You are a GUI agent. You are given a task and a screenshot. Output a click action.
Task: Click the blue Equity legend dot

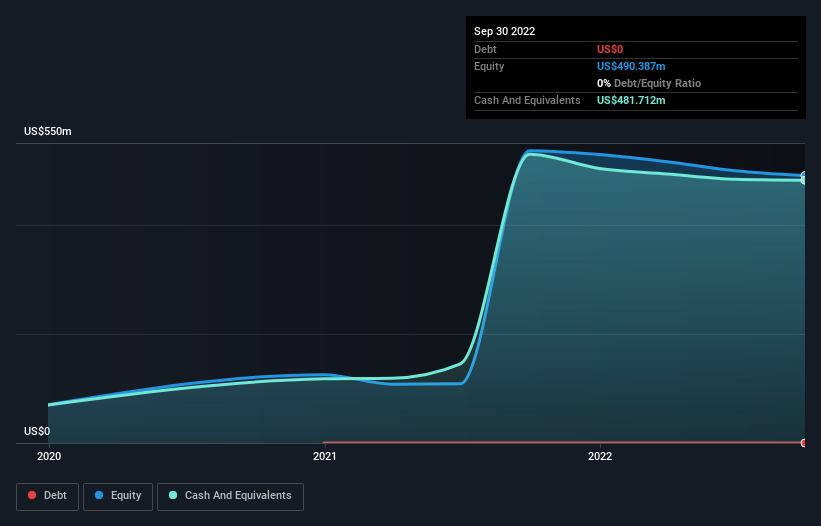coord(99,495)
